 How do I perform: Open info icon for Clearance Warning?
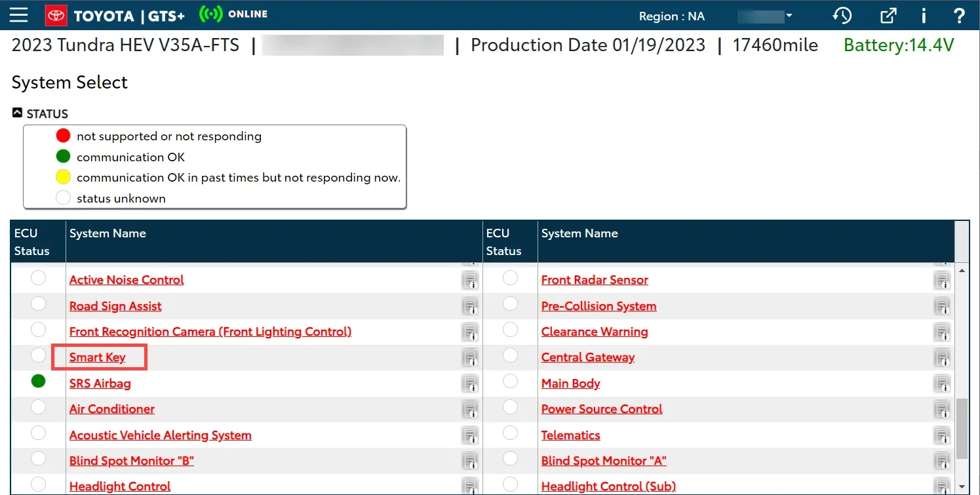[942, 332]
